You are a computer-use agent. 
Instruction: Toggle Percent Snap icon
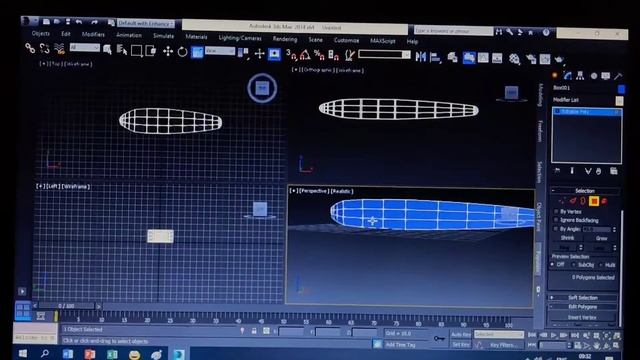[x=319, y=55]
